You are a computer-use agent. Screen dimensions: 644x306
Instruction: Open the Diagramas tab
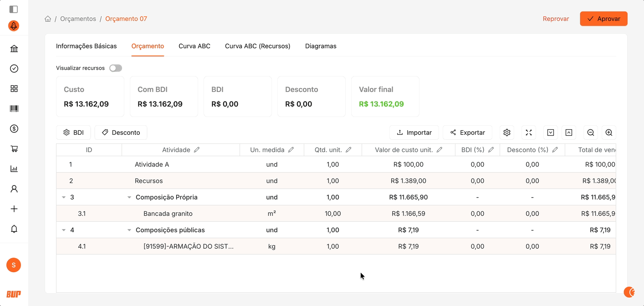tap(321, 46)
